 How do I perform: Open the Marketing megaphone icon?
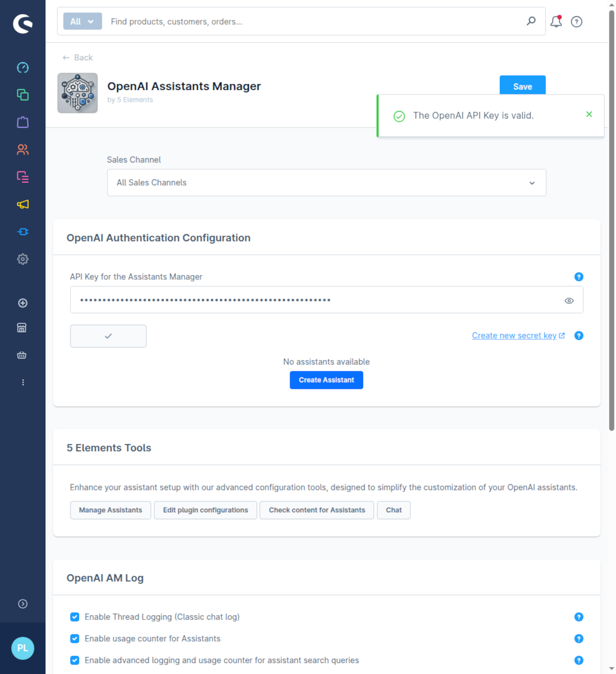[23, 204]
